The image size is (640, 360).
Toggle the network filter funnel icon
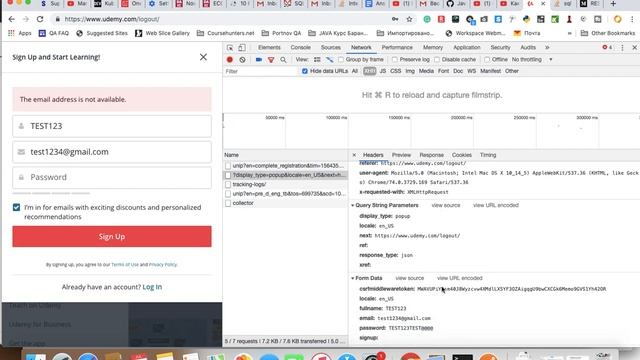271,60
